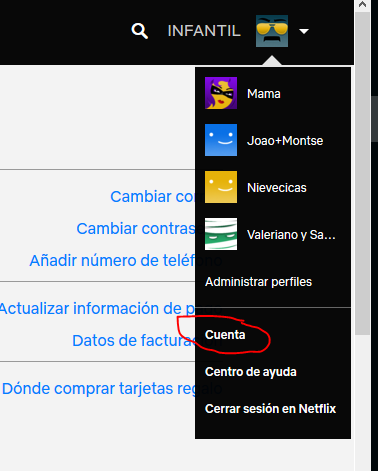Switch to Nievecicas profile name
The image size is (378, 471).
coord(277,188)
